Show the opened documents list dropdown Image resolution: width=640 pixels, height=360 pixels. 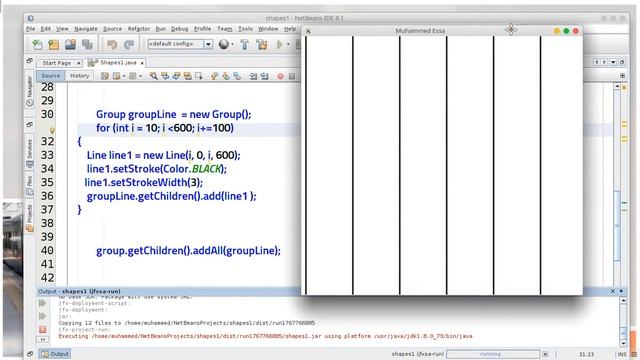[x=613, y=62]
